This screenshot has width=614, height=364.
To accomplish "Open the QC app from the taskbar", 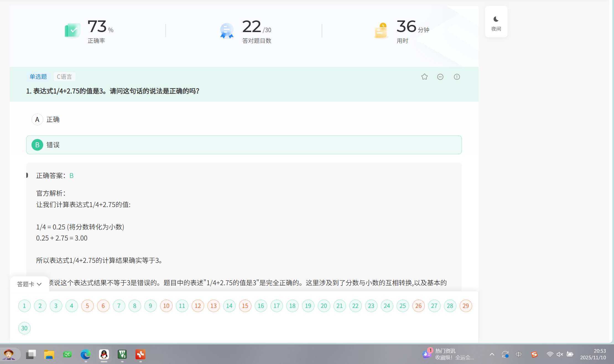I will [67, 355].
